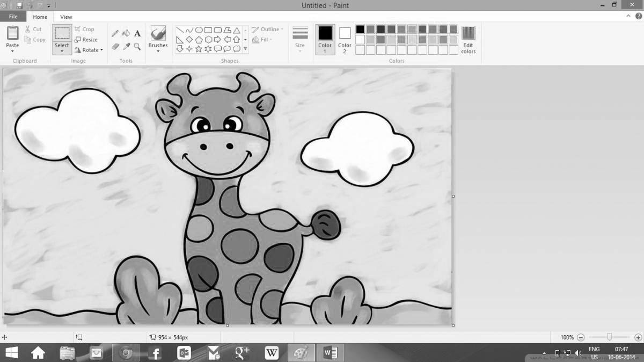Switch to the View tab
The width and height of the screenshot is (644, 362).
pyautogui.click(x=65, y=17)
